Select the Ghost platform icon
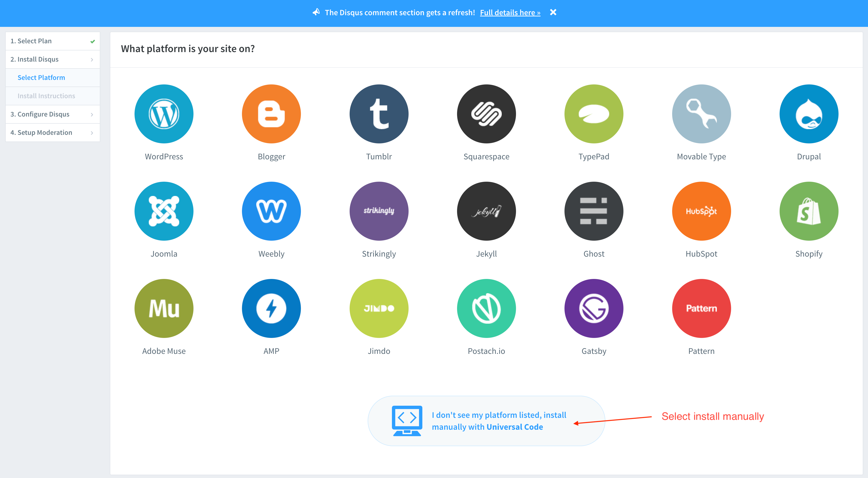 click(x=594, y=211)
